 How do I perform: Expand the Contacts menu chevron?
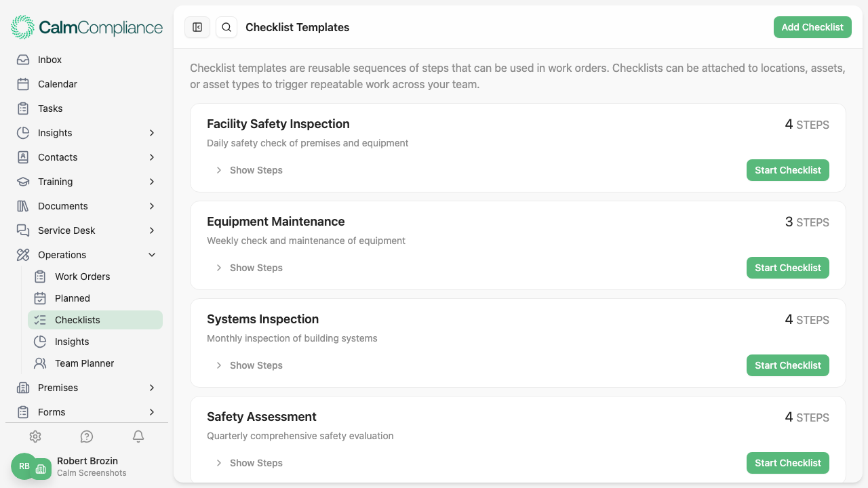pos(152,157)
